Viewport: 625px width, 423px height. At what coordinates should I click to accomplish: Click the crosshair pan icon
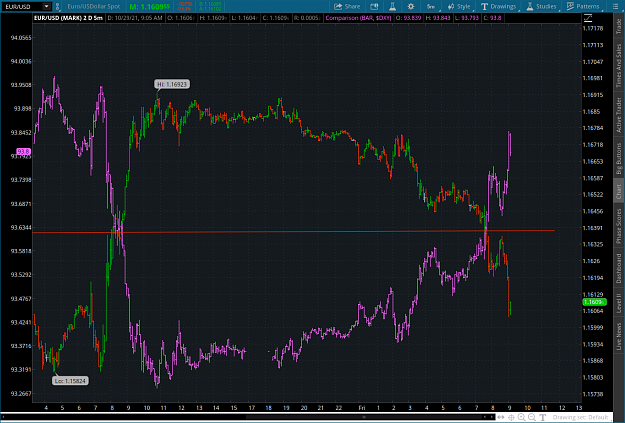[511, 417]
